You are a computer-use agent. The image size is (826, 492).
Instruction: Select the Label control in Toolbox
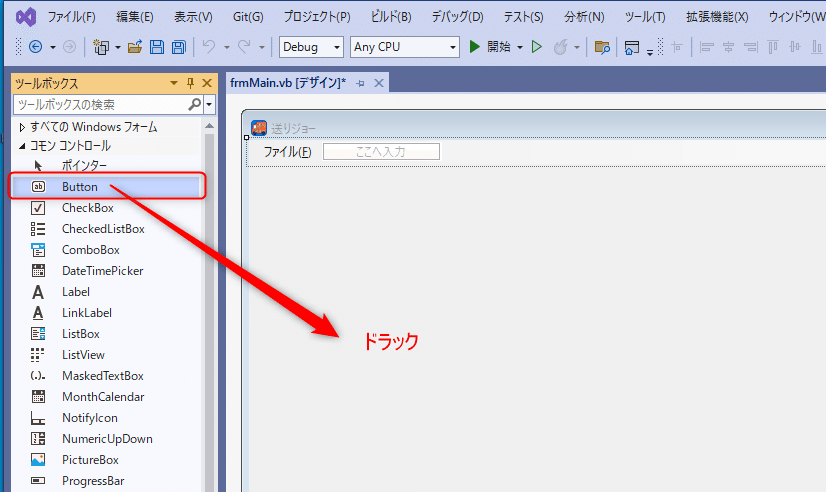(105, 292)
